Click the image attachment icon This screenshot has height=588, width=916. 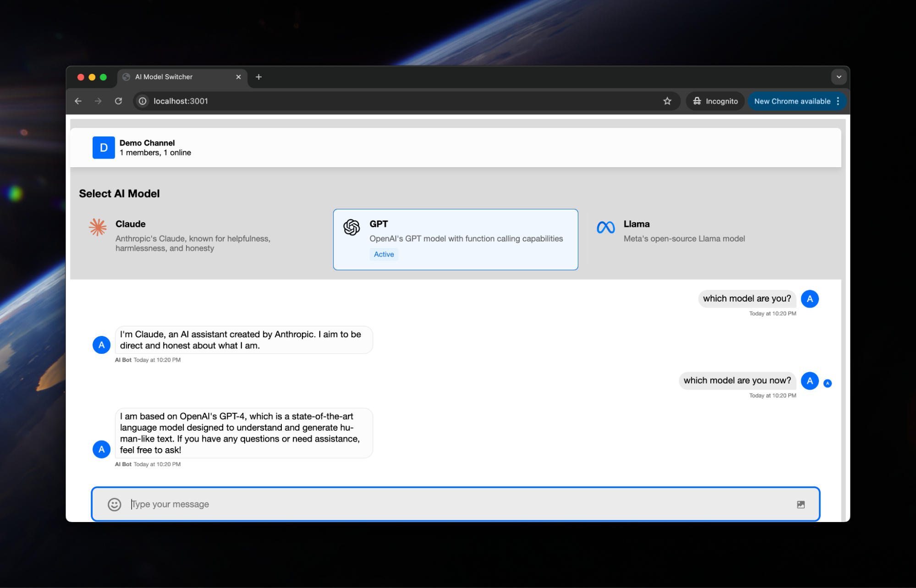801,504
